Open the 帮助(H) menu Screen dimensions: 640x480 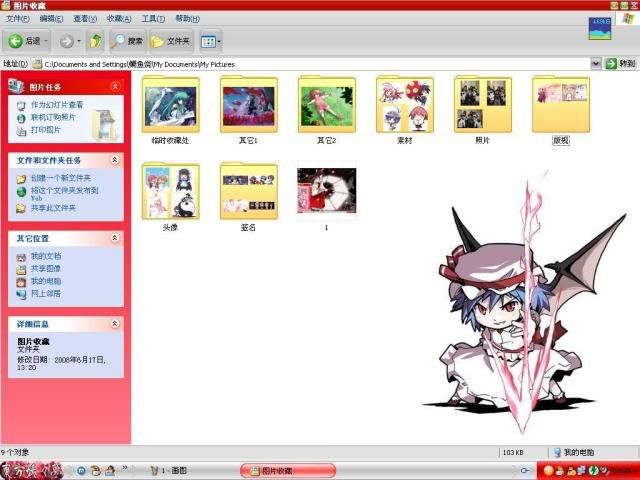187,19
